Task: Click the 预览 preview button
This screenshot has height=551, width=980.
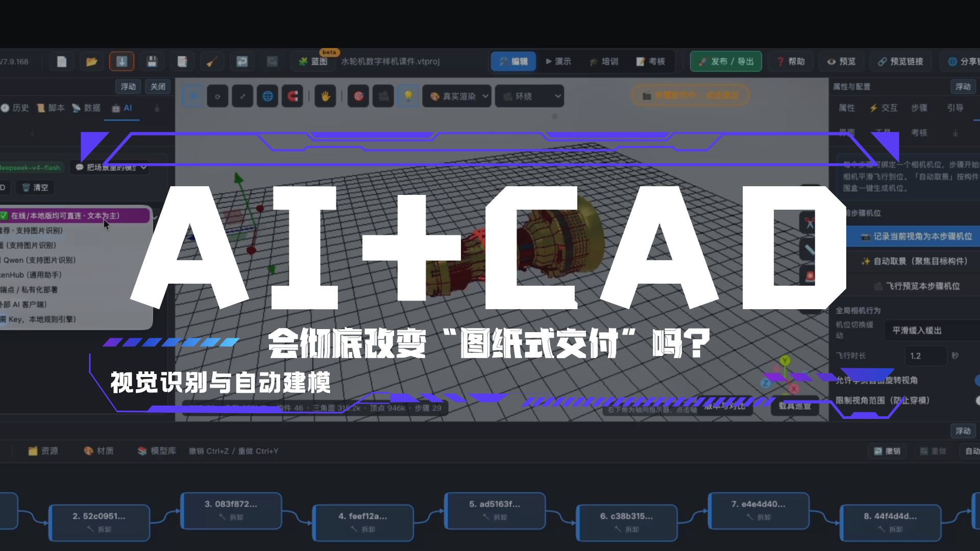Action: click(842, 62)
